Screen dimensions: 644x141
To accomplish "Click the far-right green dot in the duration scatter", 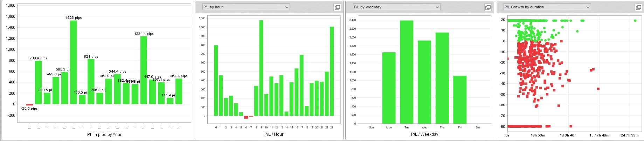I will [x=635, y=21].
